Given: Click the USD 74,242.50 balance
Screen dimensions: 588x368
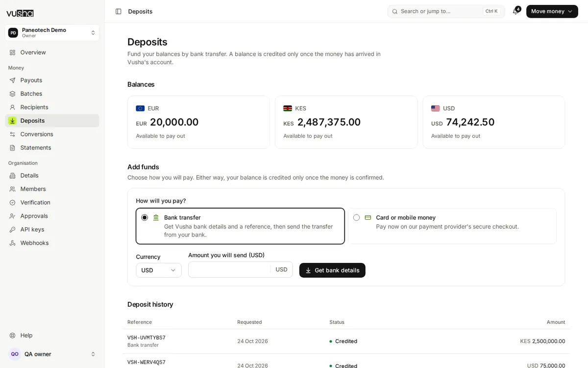Looking at the screenshot, I should [463, 122].
